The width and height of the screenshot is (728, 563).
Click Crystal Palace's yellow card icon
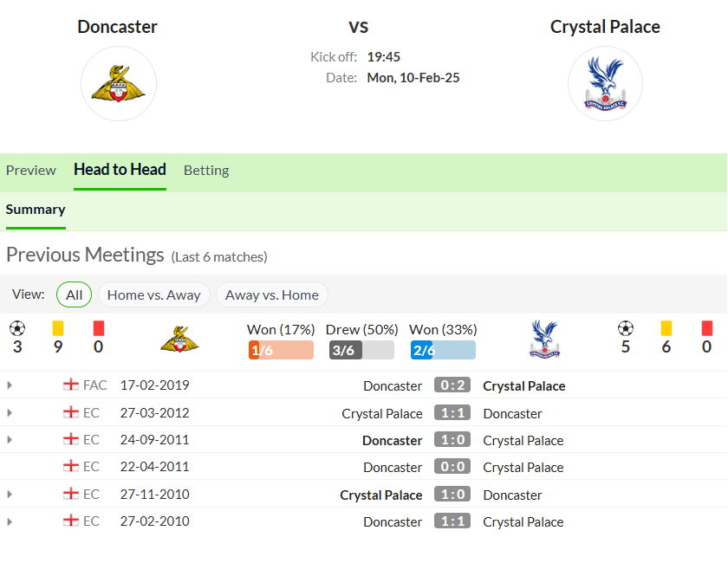[666, 328]
